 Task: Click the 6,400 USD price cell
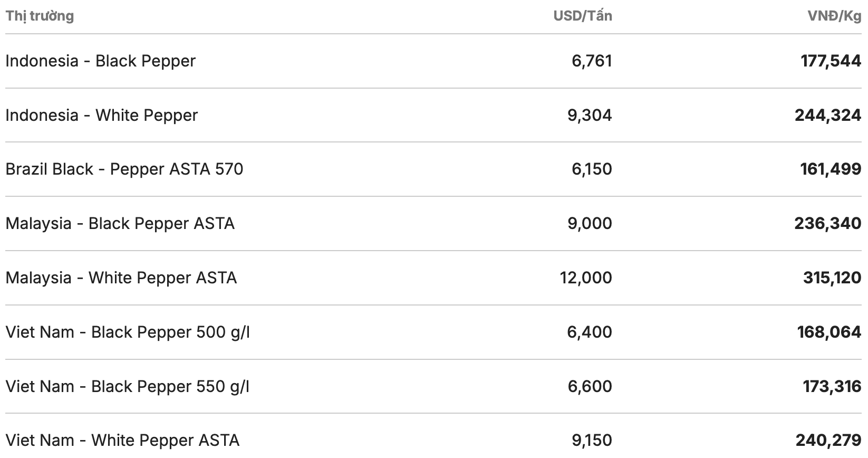(590, 332)
